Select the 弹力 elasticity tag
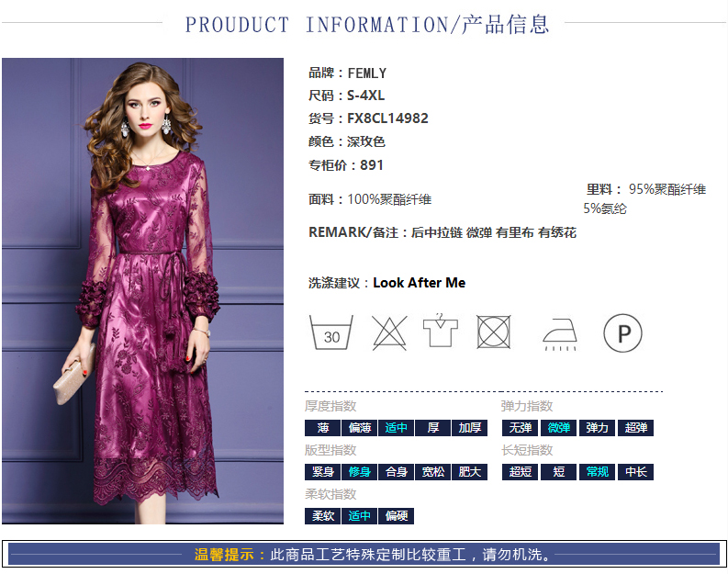 pos(597,428)
